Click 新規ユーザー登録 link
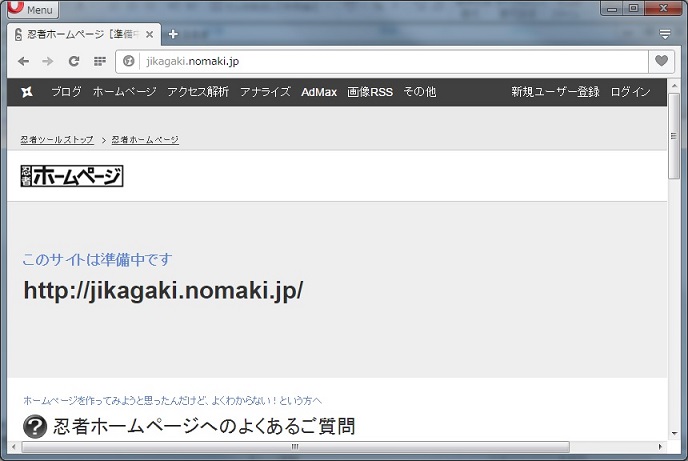Image resolution: width=688 pixels, height=461 pixels. (x=555, y=92)
